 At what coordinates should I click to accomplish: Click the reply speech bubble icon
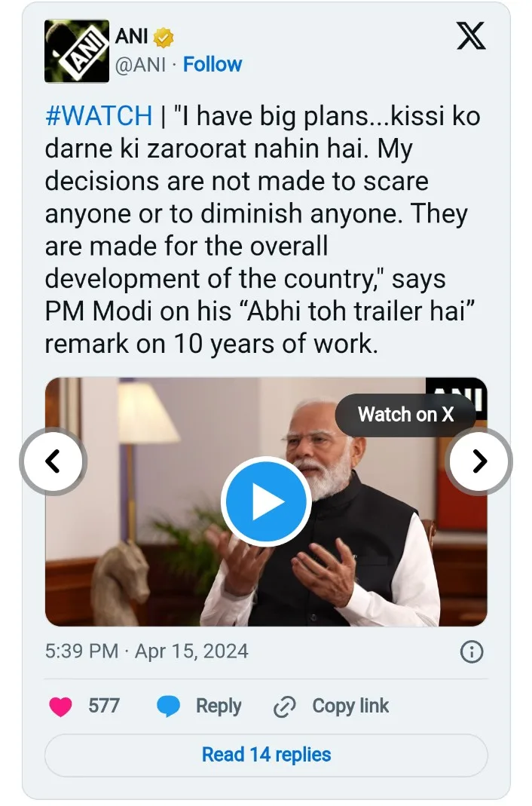[x=169, y=706]
